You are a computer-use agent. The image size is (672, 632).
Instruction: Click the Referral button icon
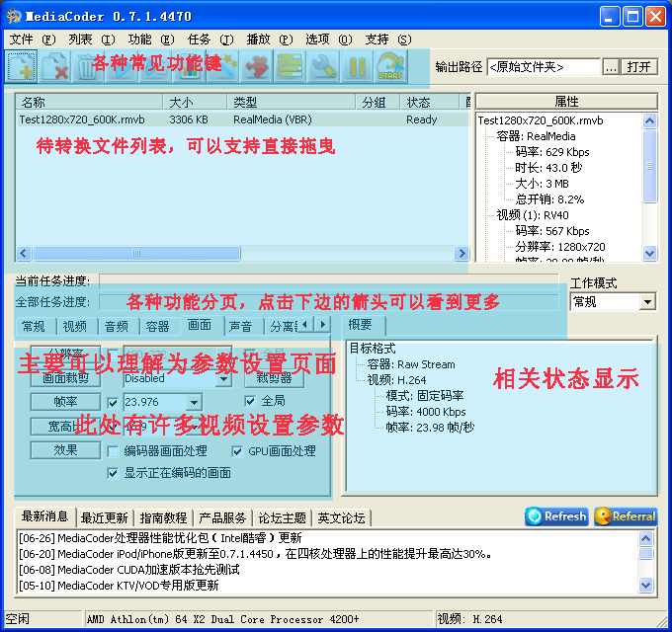626,516
